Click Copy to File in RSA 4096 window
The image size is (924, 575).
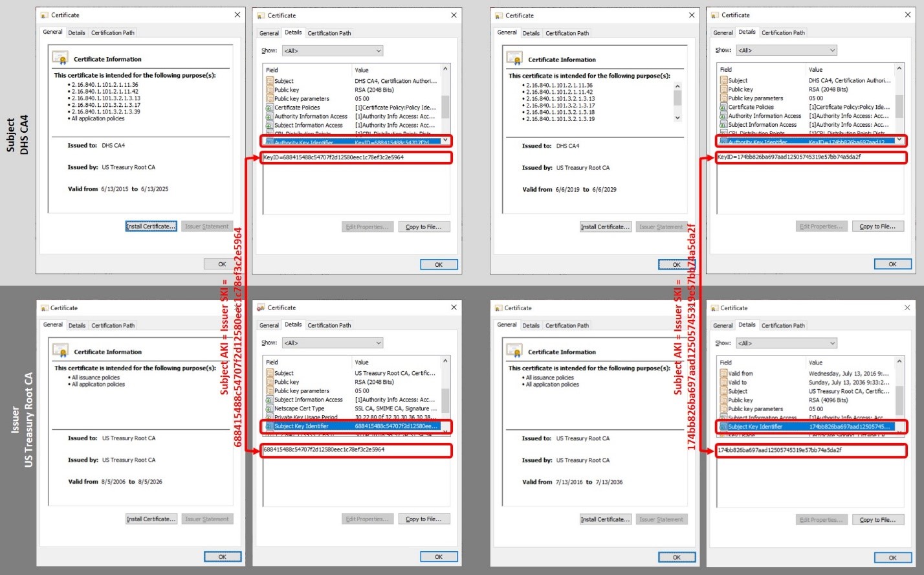pyautogui.click(x=877, y=520)
